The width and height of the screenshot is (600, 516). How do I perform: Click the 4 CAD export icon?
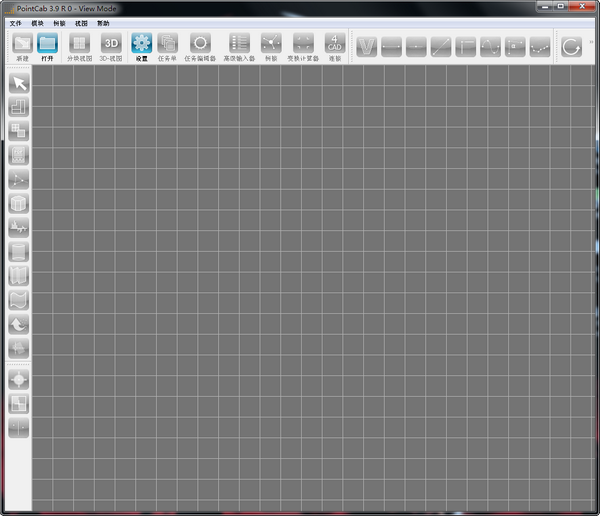(335, 43)
